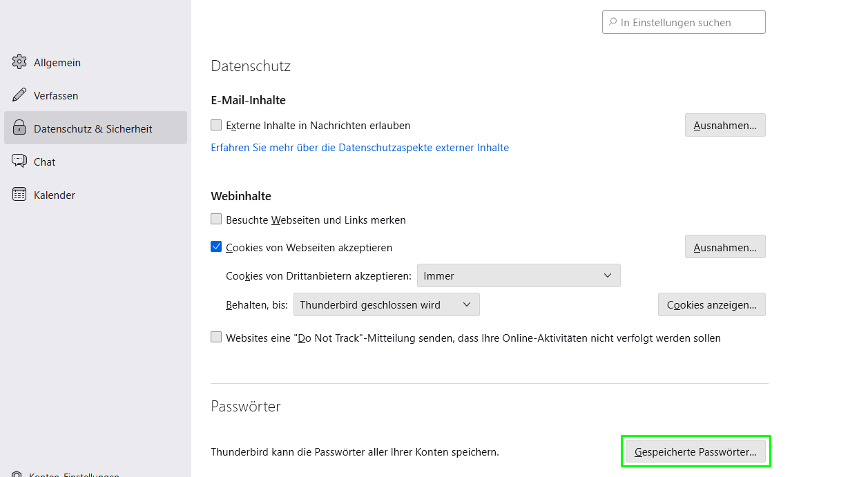
Task: Click the Konten-Einstellungen icon at bottom
Action: [x=18, y=474]
